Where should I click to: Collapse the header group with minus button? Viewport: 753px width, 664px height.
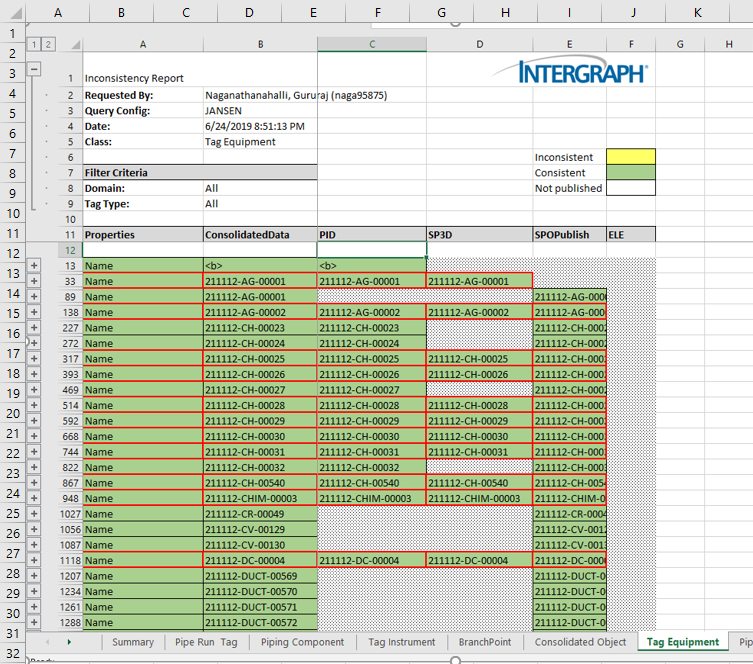coord(35,69)
